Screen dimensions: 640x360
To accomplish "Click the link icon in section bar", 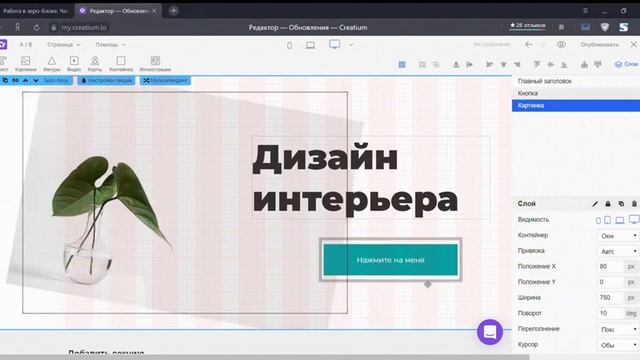I will [x=15, y=80].
